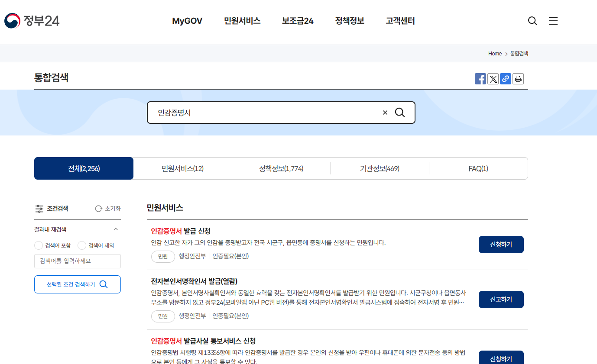
Task: Click the 정부24 logo
Action: point(32,20)
